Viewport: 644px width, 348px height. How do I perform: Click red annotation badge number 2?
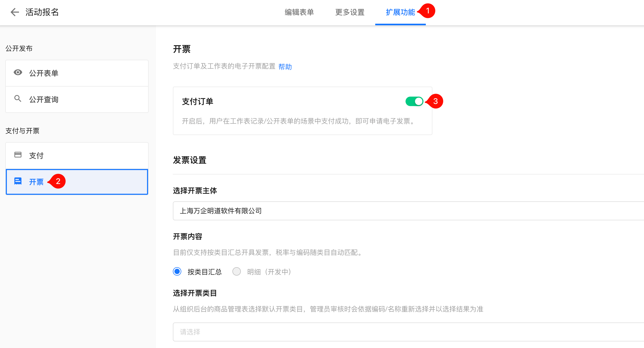(x=58, y=181)
